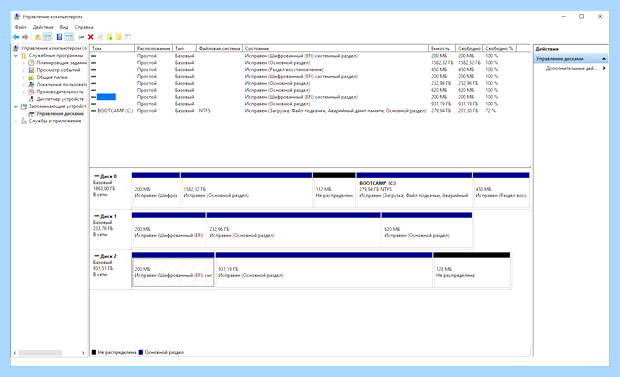
Task: Click the Службы и приложения icon
Action: (24, 121)
